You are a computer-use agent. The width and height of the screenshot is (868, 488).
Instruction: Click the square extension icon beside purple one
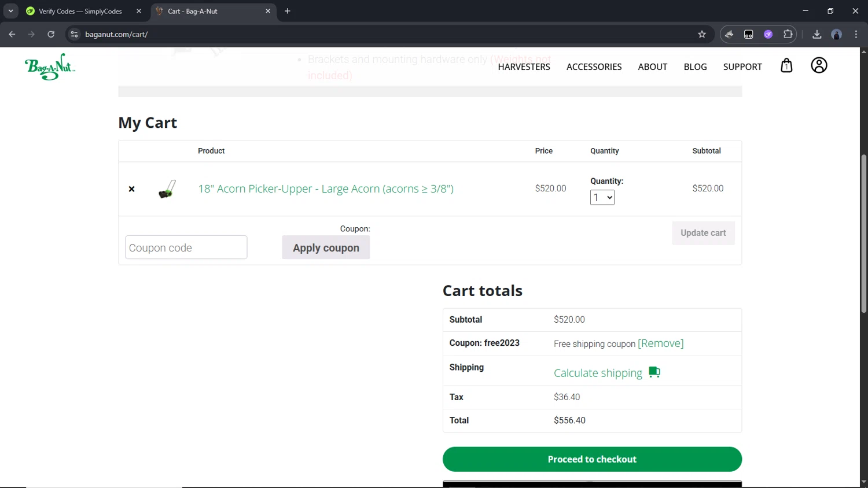click(x=749, y=34)
